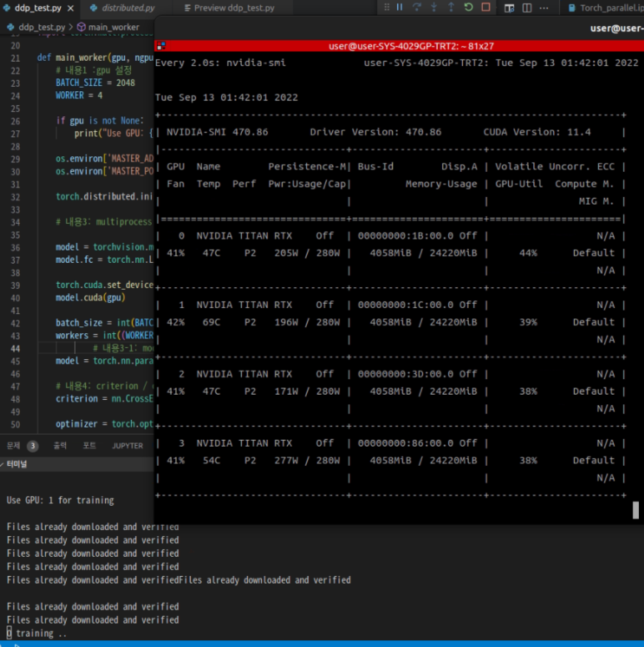Click the 'criterion = nn.CrossE' code line
The image size is (644, 647).
click(x=104, y=399)
